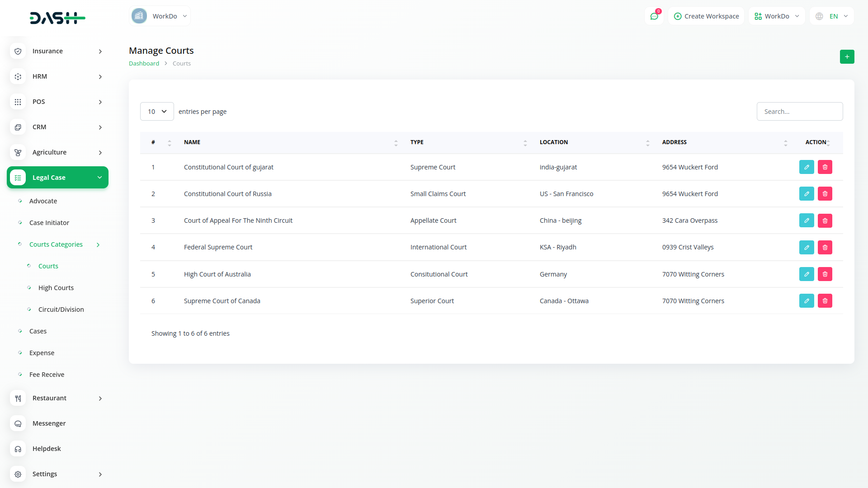Edit Constitutional Court of gujarat row
The width and height of the screenshot is (868, 488).
click(806, 167)
